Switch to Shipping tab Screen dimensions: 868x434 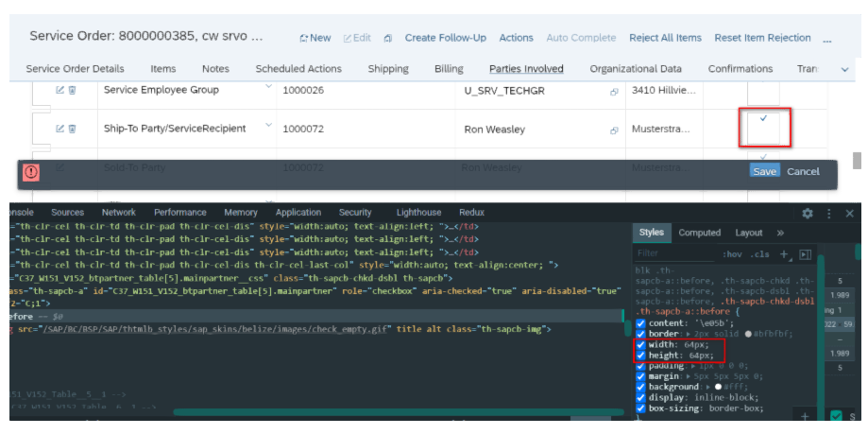[x=388, y=69]
